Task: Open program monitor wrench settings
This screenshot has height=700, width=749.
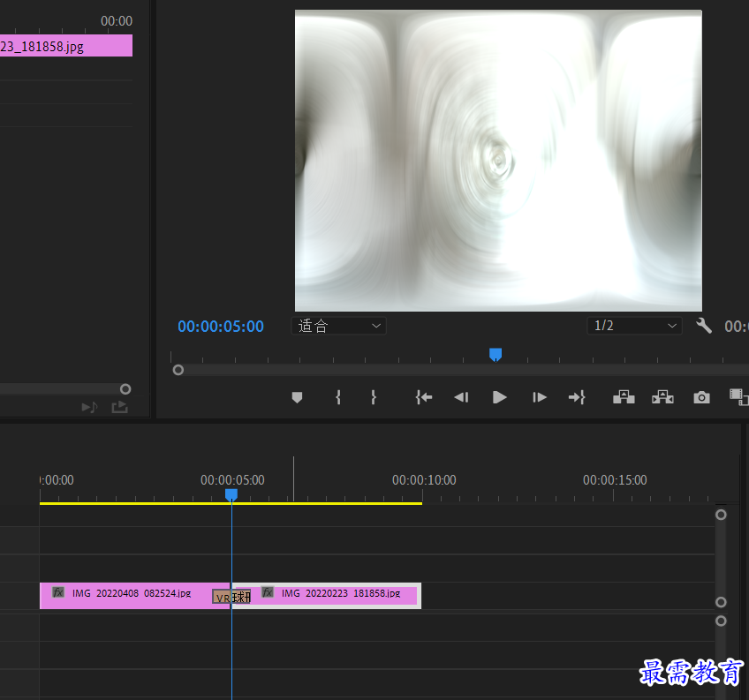Action: coord(704,326)
